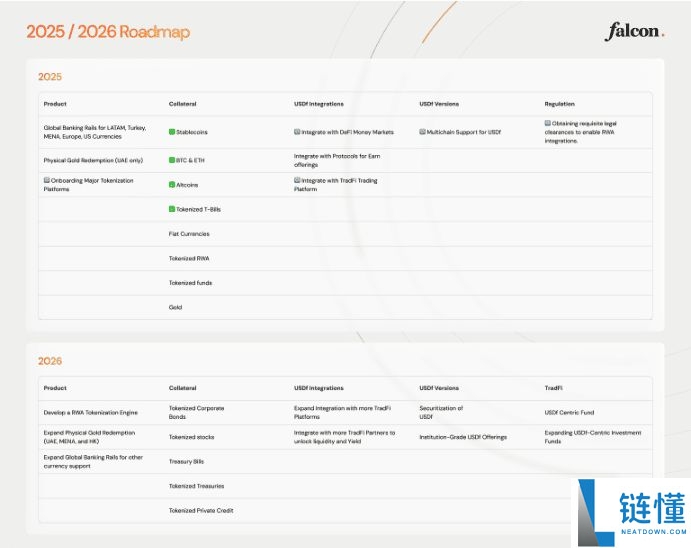Image resolution: width=691 pixels, height=548 pixels.
Task: Click the Tokenized Treasuries cell
Action: (x=196, y=486)
